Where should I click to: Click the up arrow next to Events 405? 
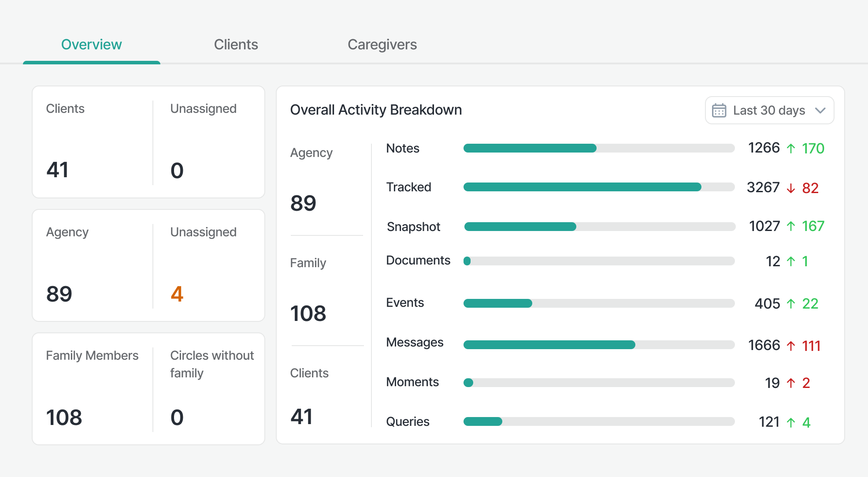point(791,304)
